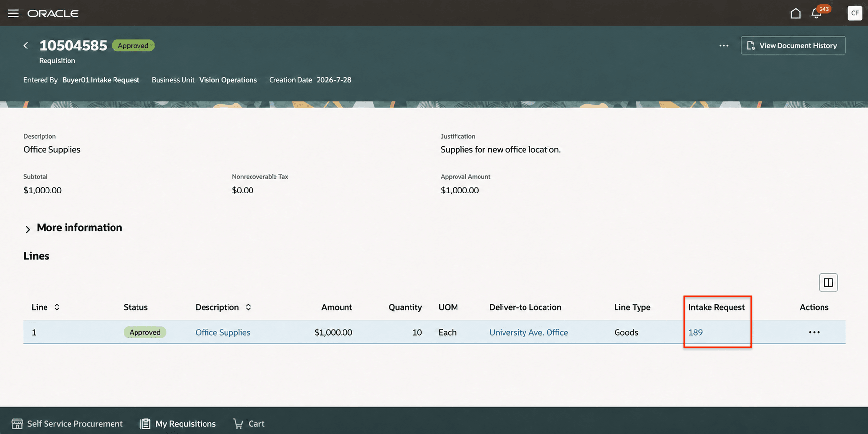Click the View Document History button
868x434 pixels.
tap(793, 46)
